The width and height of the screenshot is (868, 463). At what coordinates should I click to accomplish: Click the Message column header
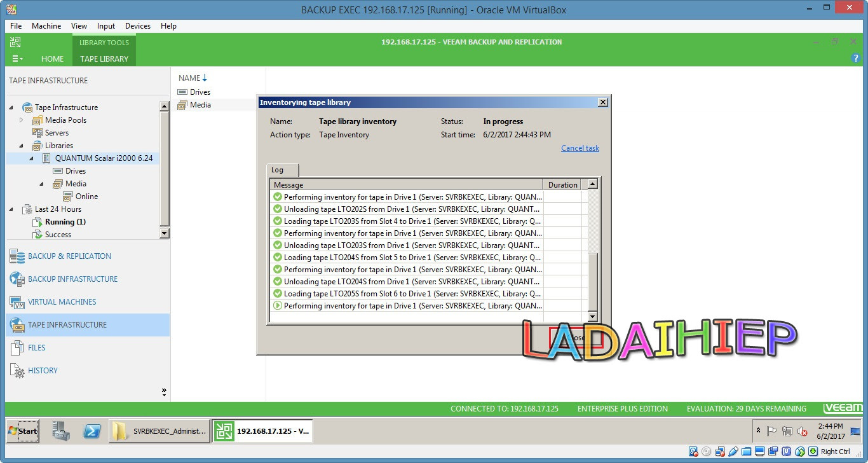pos(406,185)
